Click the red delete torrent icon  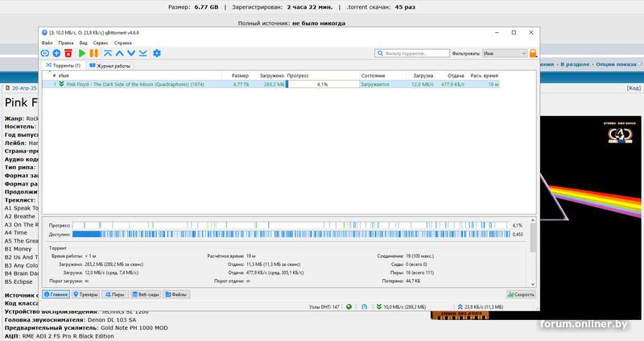pyautogui.click(x=68, y=53)
